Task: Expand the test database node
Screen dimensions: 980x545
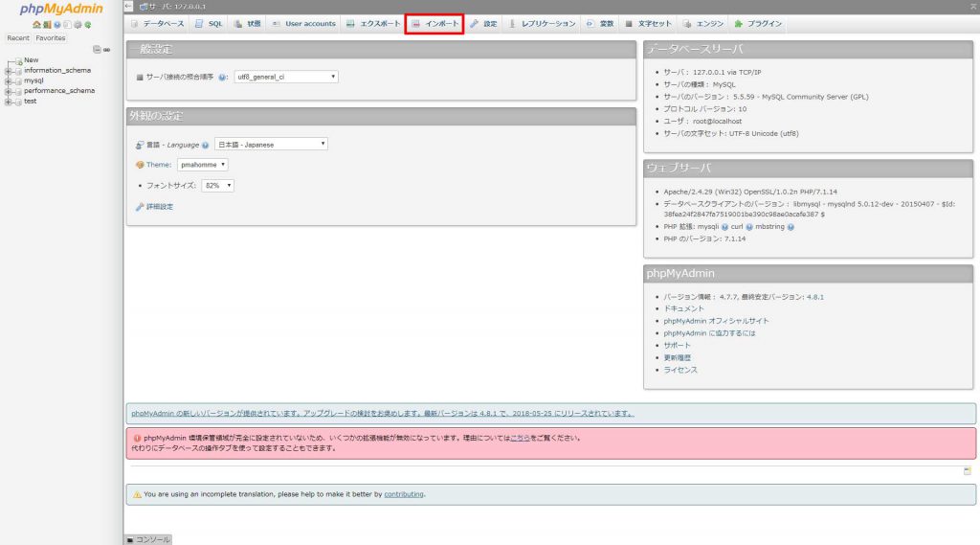Action: coord(8,102)
